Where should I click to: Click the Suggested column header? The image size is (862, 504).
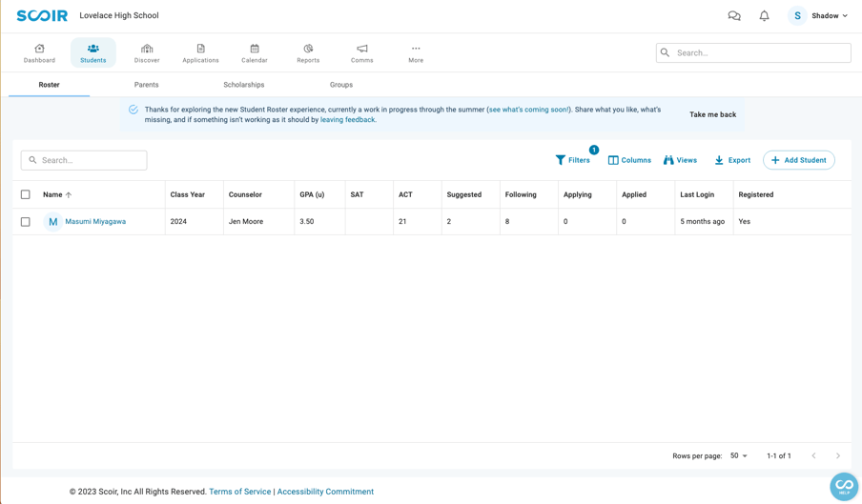pyautogui.click(x=464, y=195)
